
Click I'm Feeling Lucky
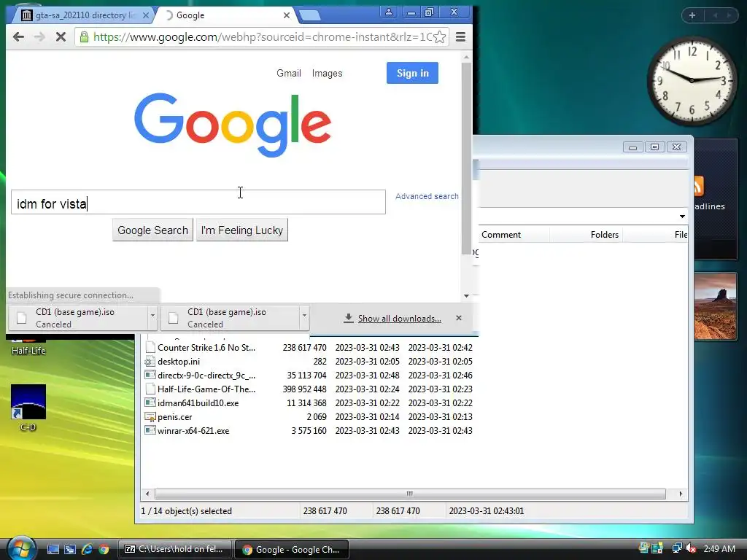point(242,230)
